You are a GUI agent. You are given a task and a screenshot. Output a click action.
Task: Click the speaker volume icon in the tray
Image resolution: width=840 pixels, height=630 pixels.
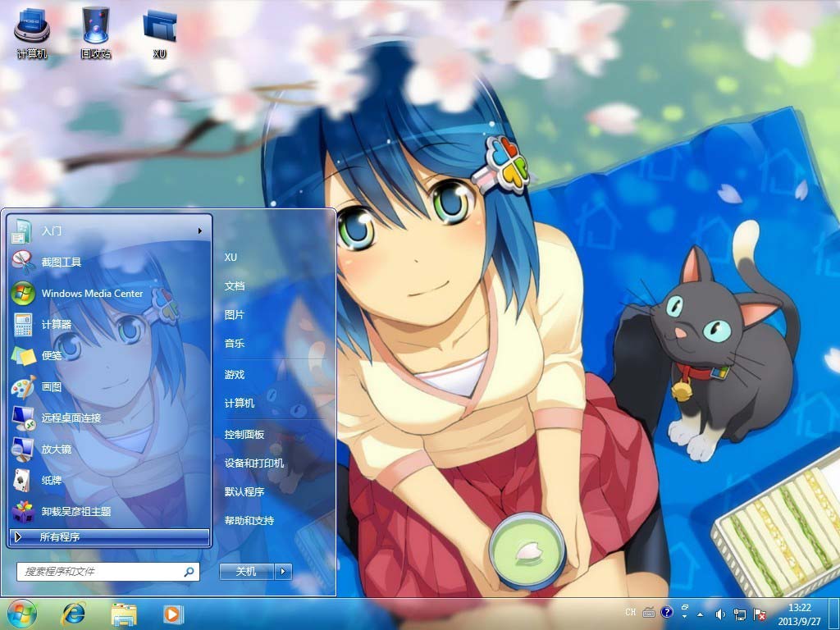(720, 614)
